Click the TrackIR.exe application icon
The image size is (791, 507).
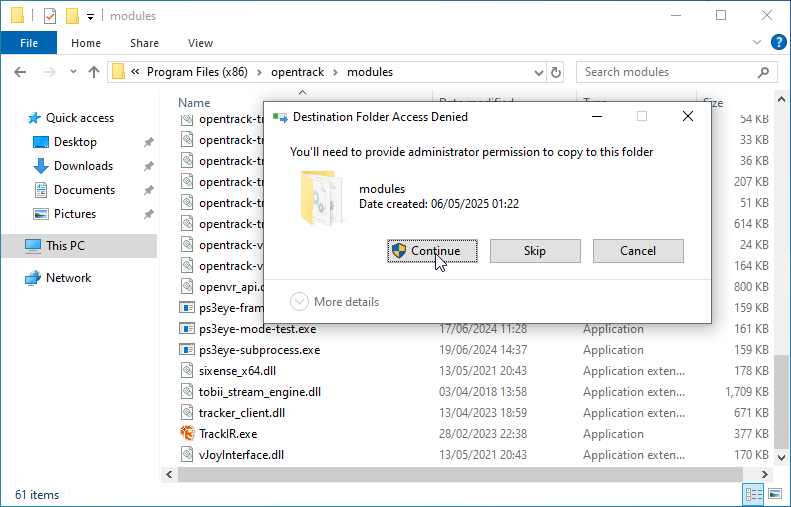click(187, 433)
